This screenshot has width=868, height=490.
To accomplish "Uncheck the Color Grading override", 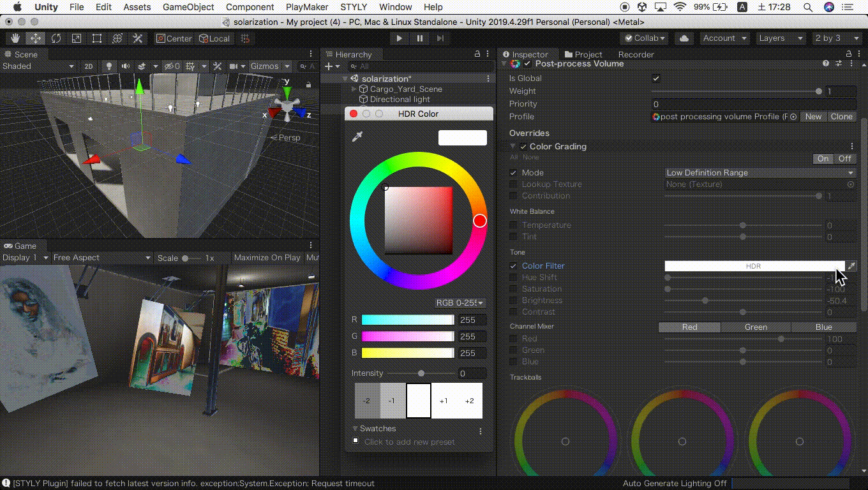I will click(x=523, y=146).
